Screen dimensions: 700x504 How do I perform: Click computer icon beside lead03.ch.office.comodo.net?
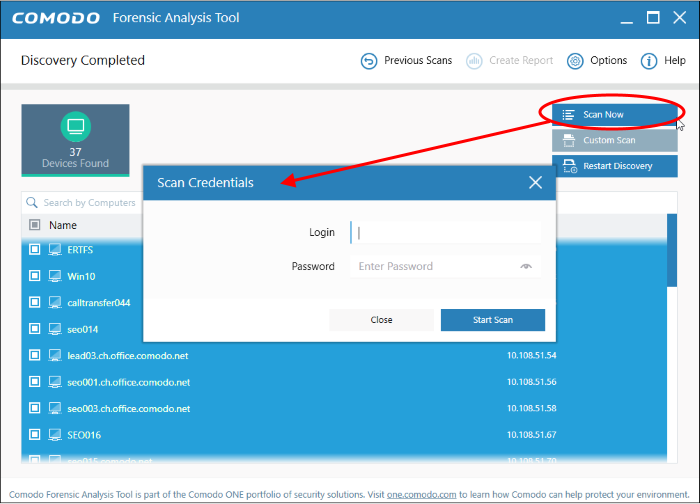pos(55,356)
